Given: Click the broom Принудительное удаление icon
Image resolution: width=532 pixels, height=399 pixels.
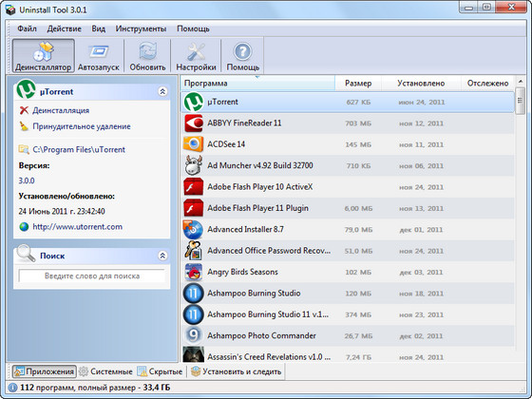Looking at the screenshot, I should (24, 126).
